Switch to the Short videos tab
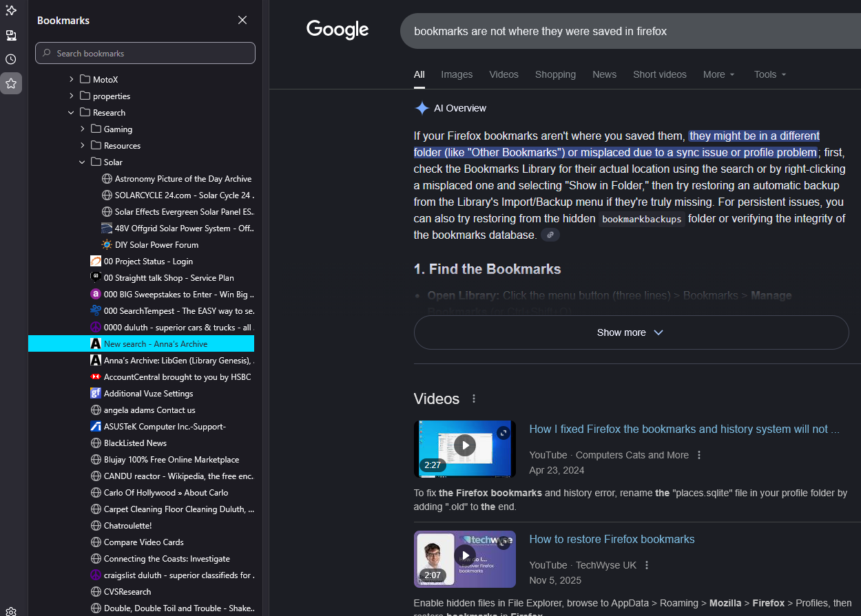Image resolution: width=861 pixels, height=616 pixels. (659, 74)
